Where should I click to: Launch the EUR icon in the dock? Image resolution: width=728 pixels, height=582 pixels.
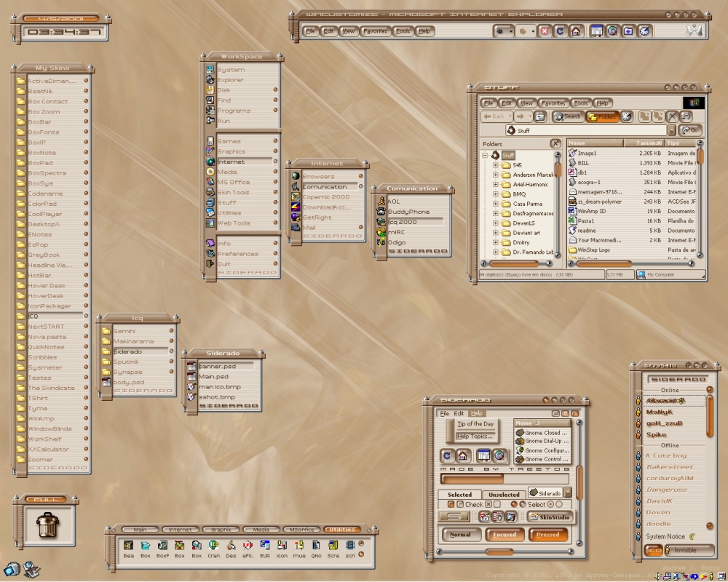[265, 546]
